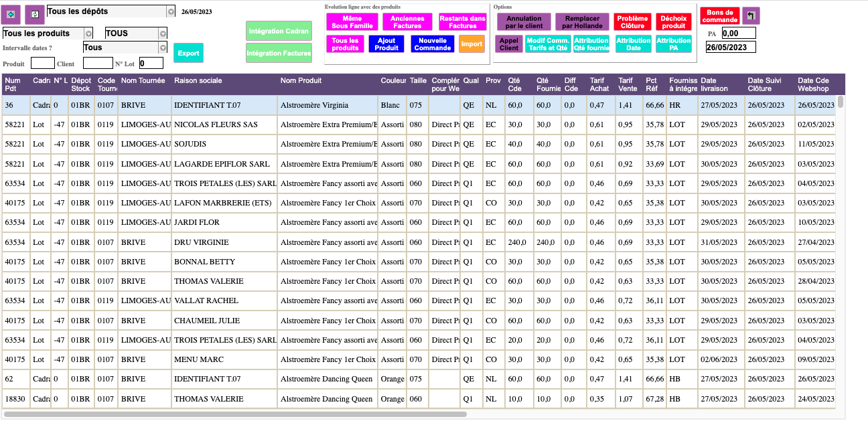This screenshot has width=868, height=429.
Task: Click the orange Import button
Action: (472, 44)
